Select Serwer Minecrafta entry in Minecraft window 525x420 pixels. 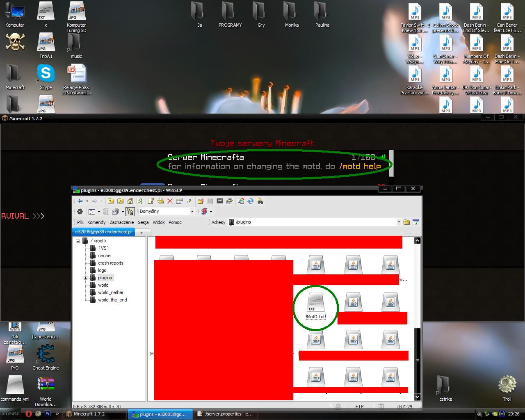point(274,162)
